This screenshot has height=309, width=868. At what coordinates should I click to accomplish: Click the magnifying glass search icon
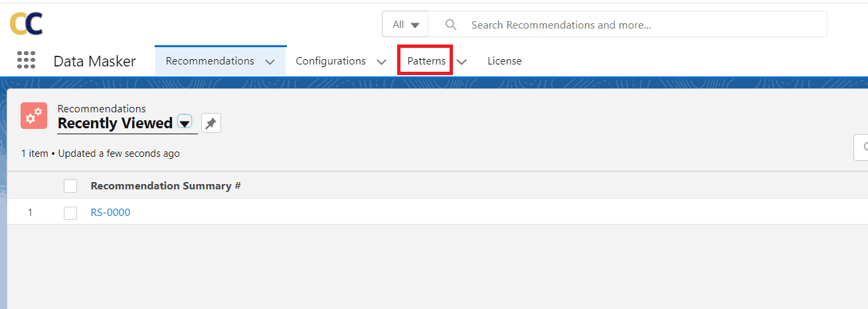click(451, 25)
